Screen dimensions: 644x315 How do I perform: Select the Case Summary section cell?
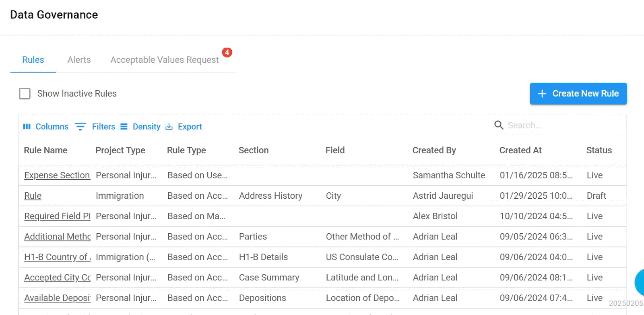269,278
